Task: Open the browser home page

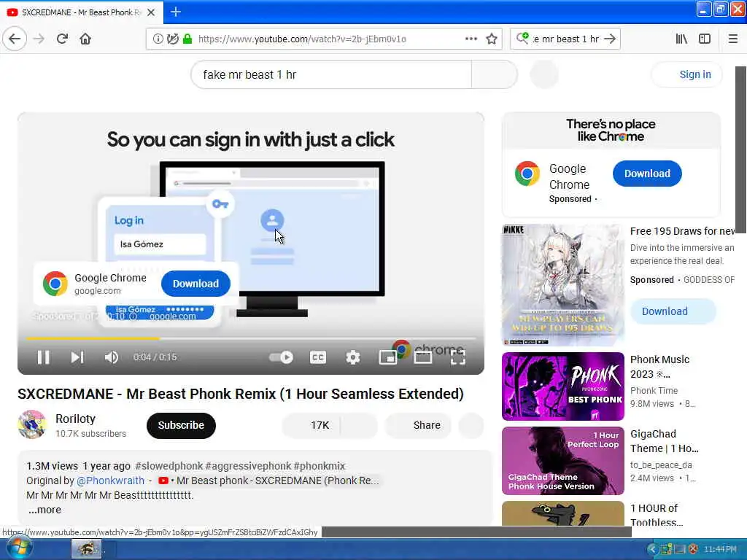Action: click(x=85, y=39)
